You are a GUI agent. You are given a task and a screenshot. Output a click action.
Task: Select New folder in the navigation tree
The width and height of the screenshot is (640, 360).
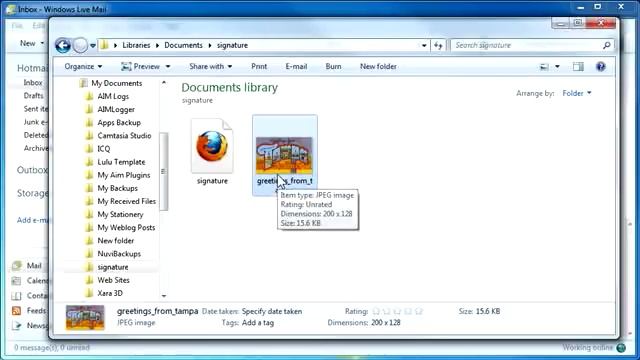coord(116,241)
